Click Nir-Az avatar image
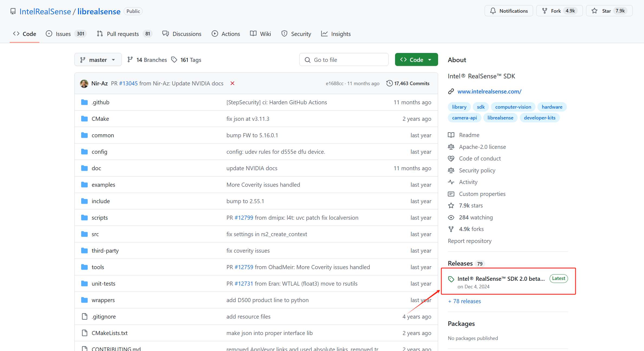 coord(84,83)
